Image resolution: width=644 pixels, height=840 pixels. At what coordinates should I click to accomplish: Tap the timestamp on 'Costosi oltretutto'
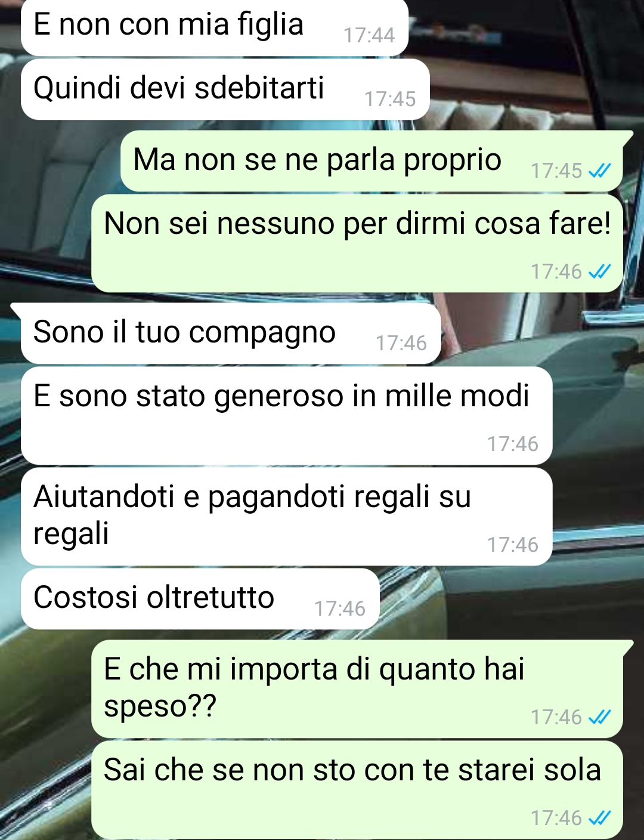[340, 609]
